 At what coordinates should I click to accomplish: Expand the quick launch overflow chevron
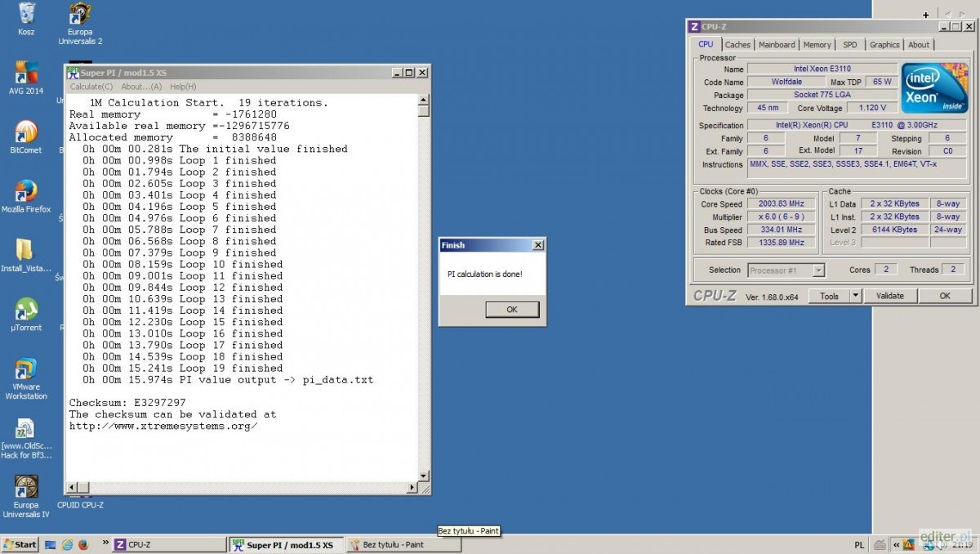tap(105, 543)
